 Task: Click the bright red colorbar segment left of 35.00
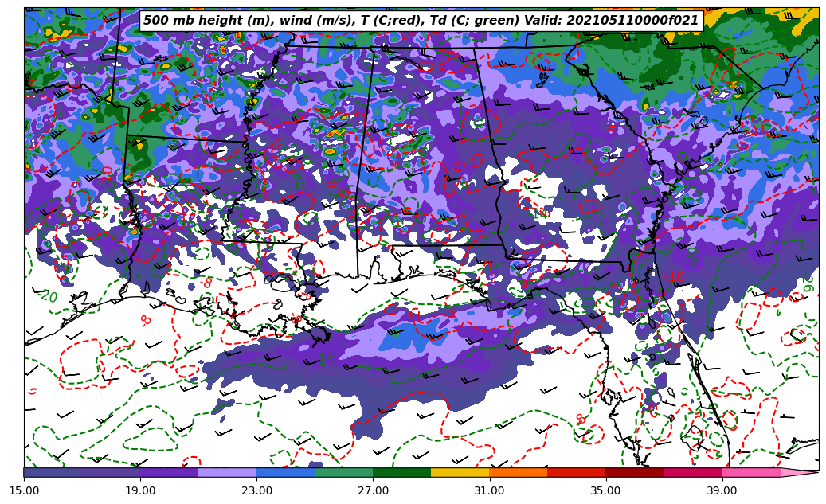click(x=576, y=472)
